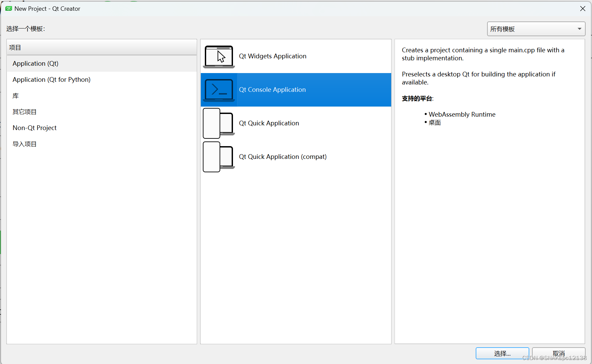Select the Non-Qt Project category
The width and height of the screenshot is (592, 364).
(102, 128)
